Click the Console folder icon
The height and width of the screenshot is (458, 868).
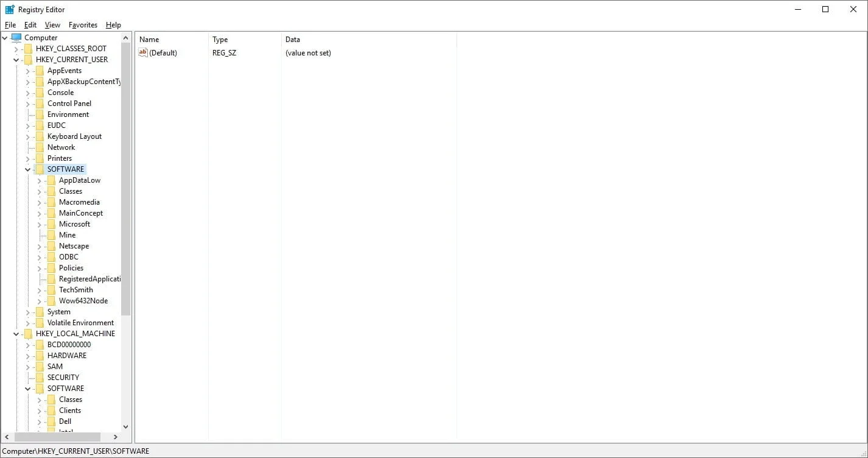point(40,92)
